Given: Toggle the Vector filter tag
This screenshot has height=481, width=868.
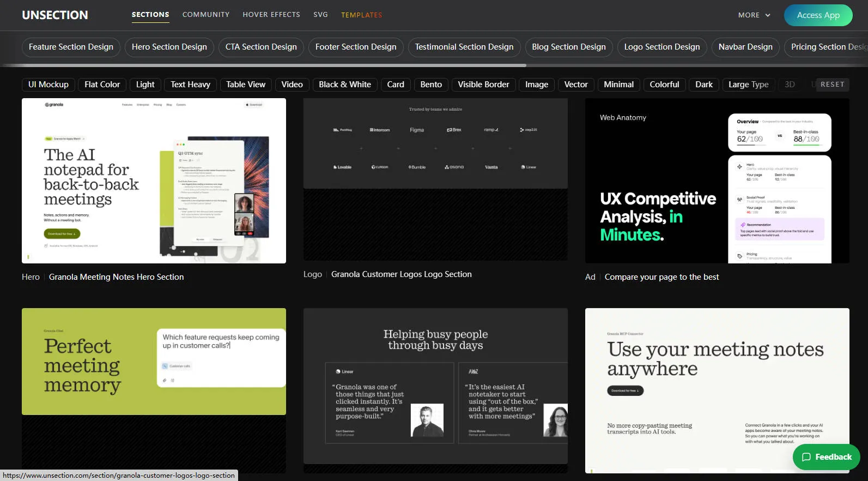Looking at the screenshot, I should (576, 85).
